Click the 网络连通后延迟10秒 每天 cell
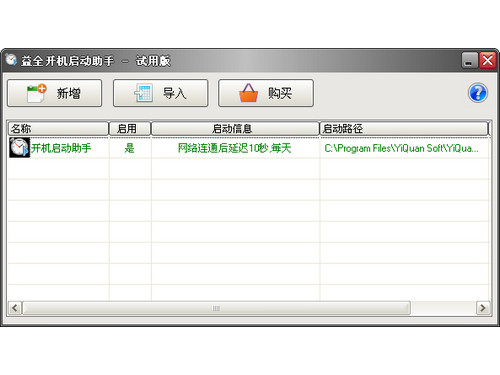Screen dimensions: 500x375 coord(235,148)
